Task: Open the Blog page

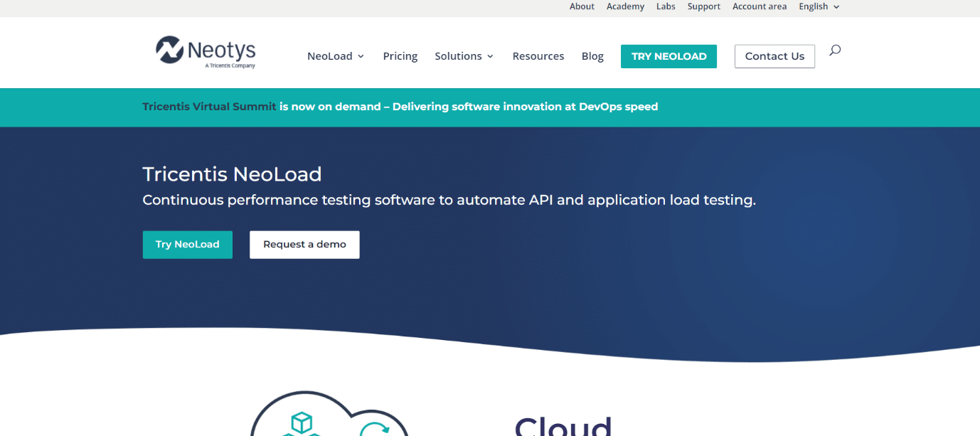Action: (x=592, y=56)
